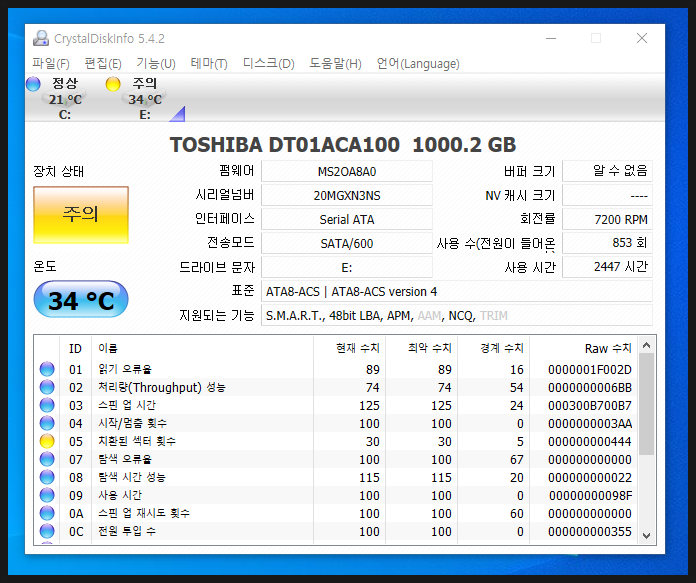Select the 탐색 오류율 row
This screenshot has height=583, width=696.
336,459
